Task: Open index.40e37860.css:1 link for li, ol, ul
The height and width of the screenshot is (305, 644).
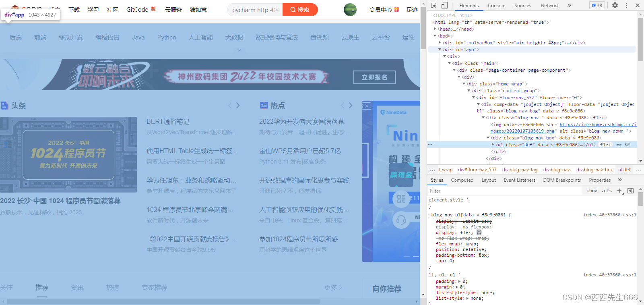Action: (x=609, y=275)
